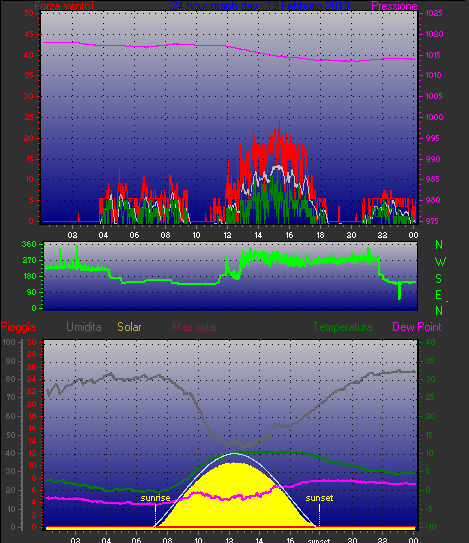Click the 24 hour graph day title
This screenshot has width=469, height=543.
tap(260, 6)
